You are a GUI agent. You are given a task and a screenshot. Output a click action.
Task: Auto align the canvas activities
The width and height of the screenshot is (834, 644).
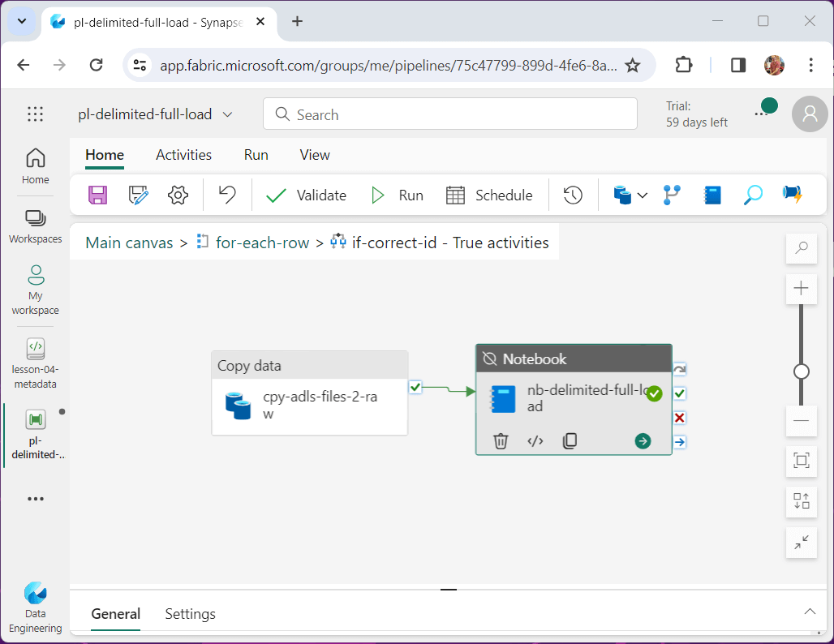coord(801,501)
